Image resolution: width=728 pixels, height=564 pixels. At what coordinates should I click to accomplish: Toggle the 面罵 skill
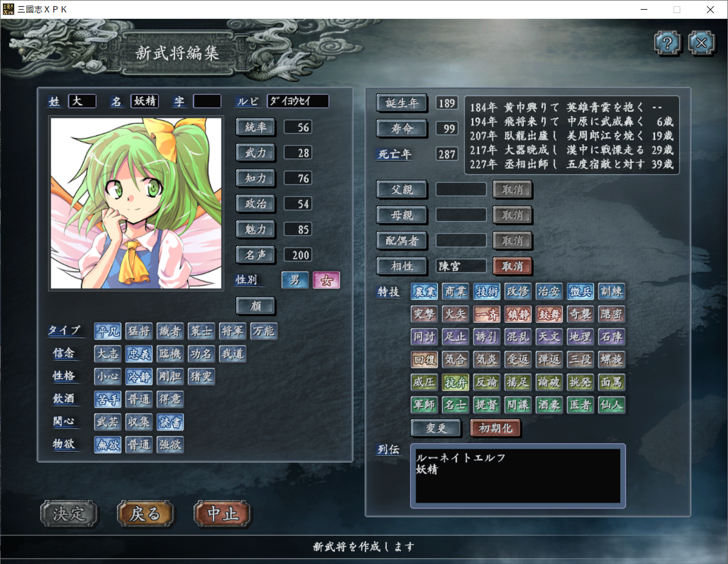pyautogui.click(x=612, y=382)
